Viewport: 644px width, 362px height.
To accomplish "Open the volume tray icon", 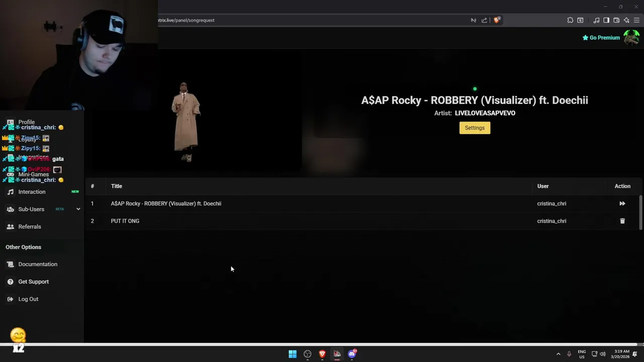I will point(603,354).
